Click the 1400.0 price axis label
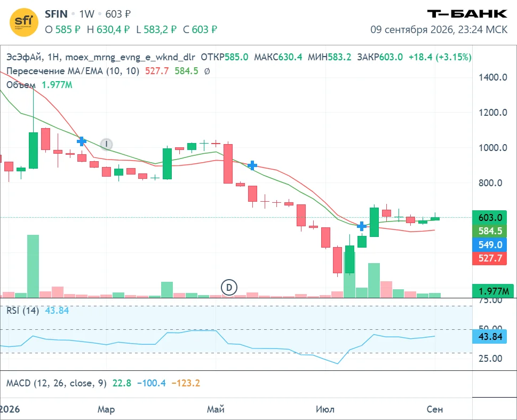This screenshot has width=517, height=420. point(492,77)
